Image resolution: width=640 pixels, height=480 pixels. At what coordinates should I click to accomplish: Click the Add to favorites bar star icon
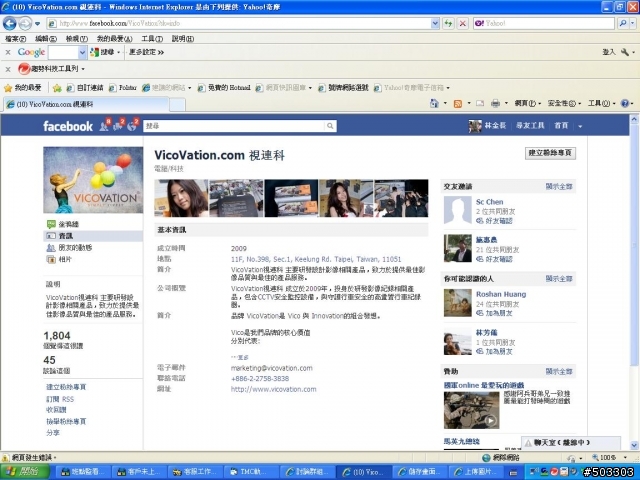point(57,87)
